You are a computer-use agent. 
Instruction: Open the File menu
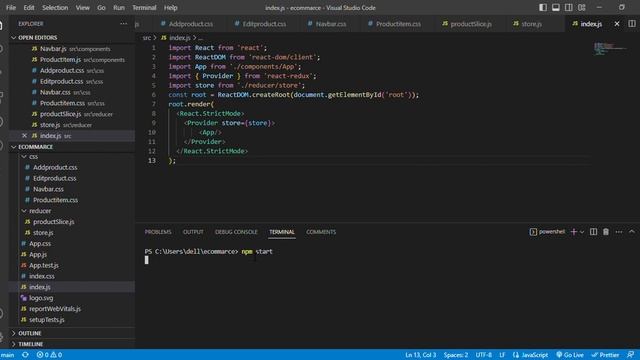pos(11,7)
